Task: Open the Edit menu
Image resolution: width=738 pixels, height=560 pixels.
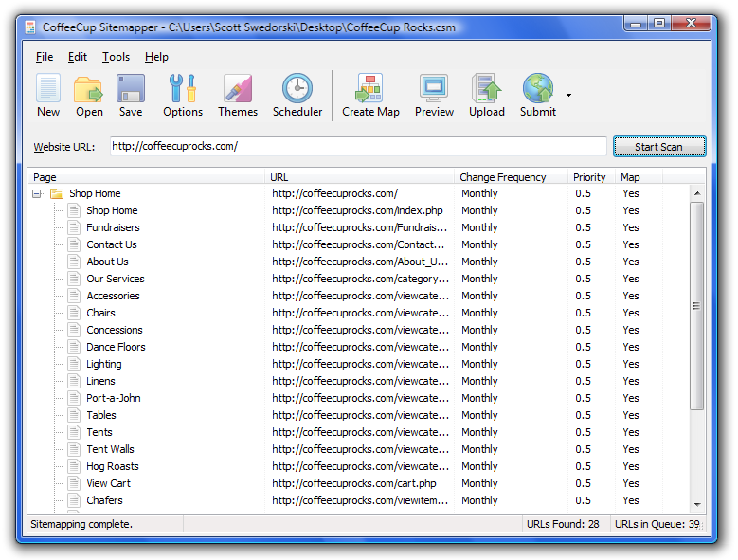Action: click(x=77, y=57)
